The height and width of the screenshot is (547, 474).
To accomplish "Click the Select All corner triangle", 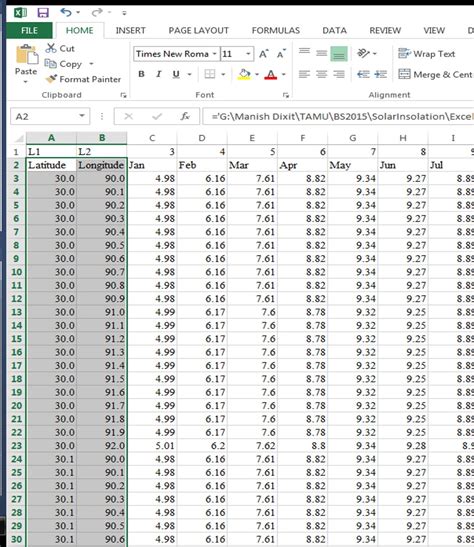I will click(19, 138).
